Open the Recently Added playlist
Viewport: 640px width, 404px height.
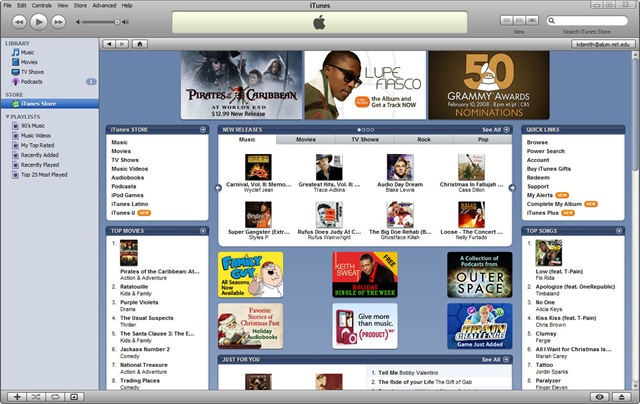pos(40,155)
